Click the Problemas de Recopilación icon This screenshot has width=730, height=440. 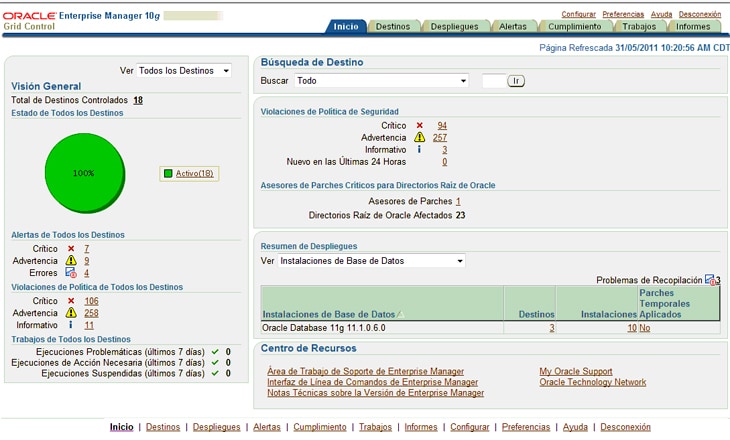click(x=710, y=279)
